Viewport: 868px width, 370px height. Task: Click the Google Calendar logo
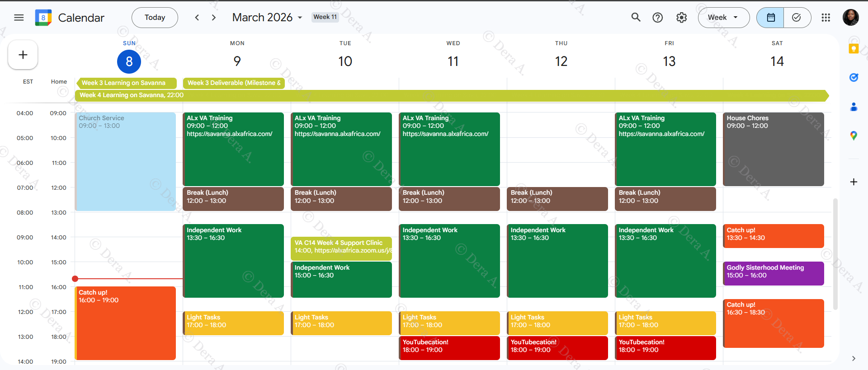coord(43,18)
